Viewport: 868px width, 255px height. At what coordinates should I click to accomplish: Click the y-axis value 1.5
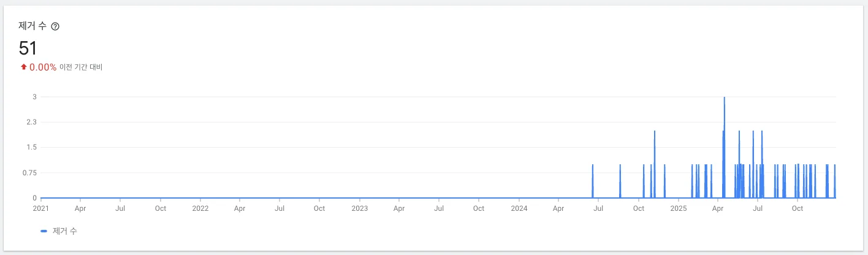(31, 147)
